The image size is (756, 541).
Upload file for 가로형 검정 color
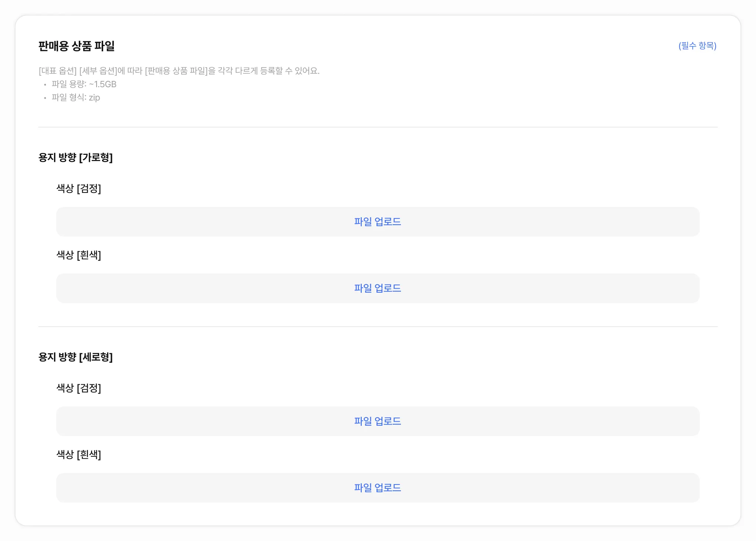tap(378, 222)
